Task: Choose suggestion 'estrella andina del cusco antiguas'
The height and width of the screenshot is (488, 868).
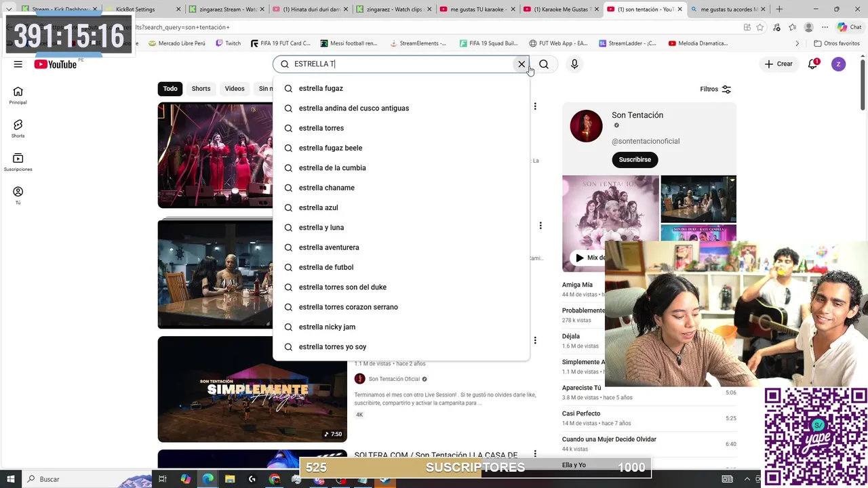Action: [401, 108]
